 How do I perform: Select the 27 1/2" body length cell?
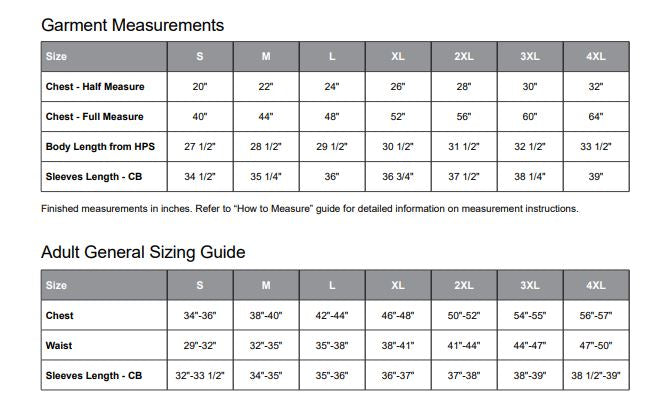pos(200,147)
